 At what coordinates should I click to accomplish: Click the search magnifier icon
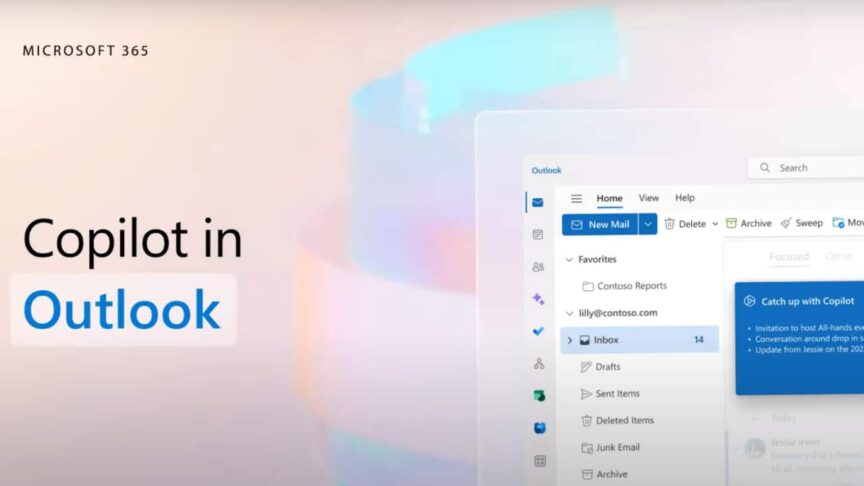click(x=765, y=168)
